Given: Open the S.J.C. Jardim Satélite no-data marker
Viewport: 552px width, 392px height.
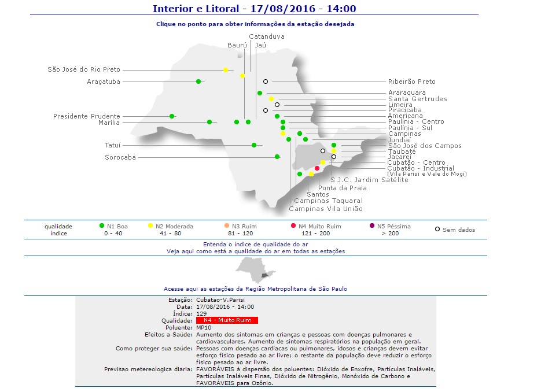Looking at the screenshot, I should 323,151.
